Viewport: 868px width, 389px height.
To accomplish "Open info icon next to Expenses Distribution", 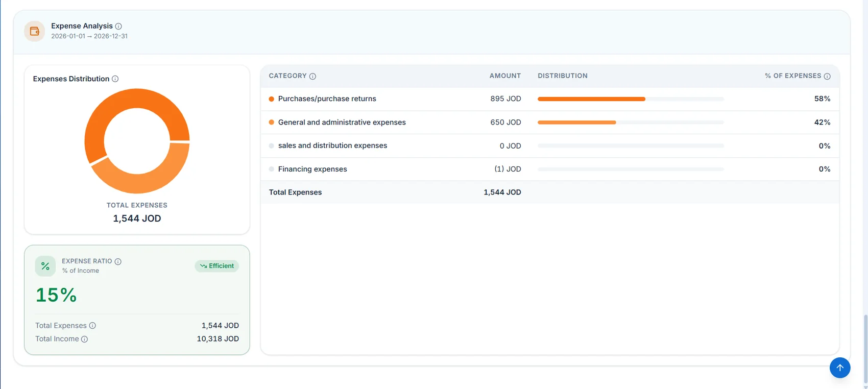I will click(x=115, y=79).
